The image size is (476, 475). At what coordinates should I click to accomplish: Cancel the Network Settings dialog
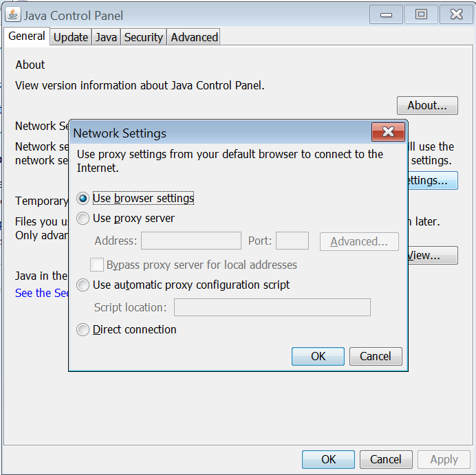point(376,356)
